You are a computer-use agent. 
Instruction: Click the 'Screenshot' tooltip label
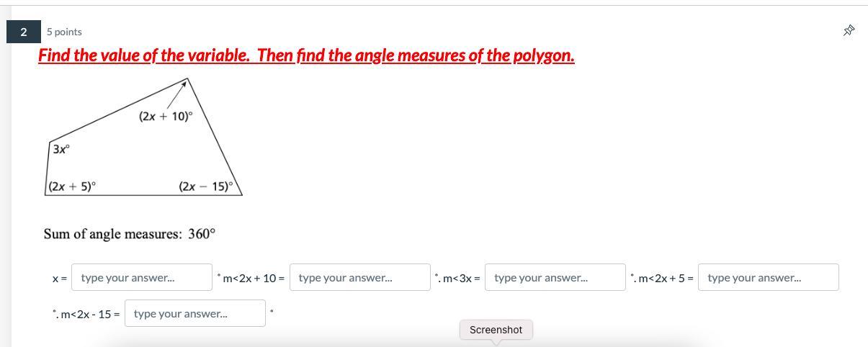click(496, 330)
